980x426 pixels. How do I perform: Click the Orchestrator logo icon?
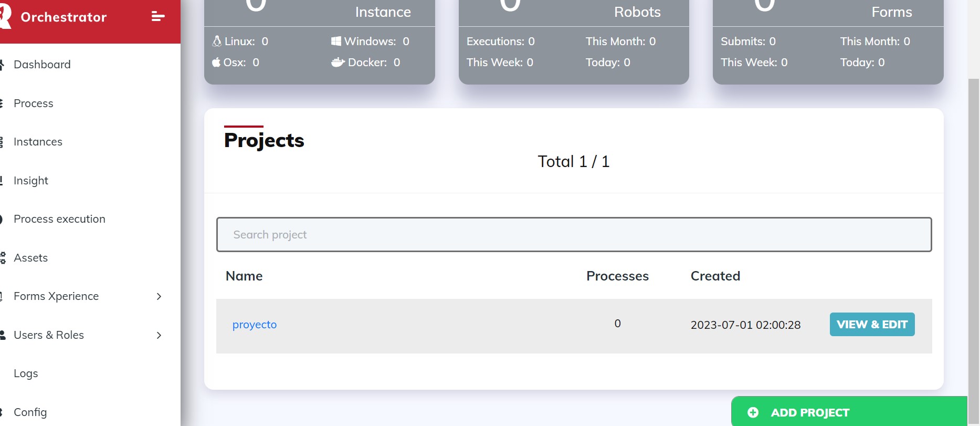coord(5,16)
